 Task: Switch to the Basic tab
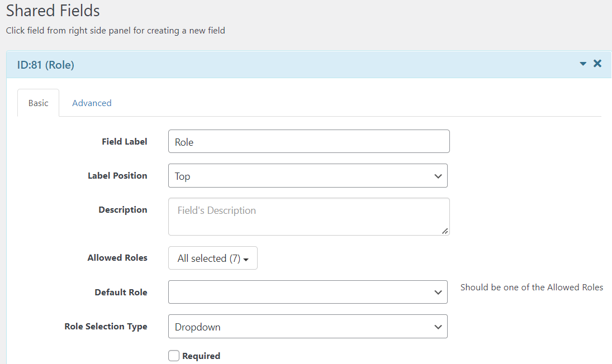[38, 103]
